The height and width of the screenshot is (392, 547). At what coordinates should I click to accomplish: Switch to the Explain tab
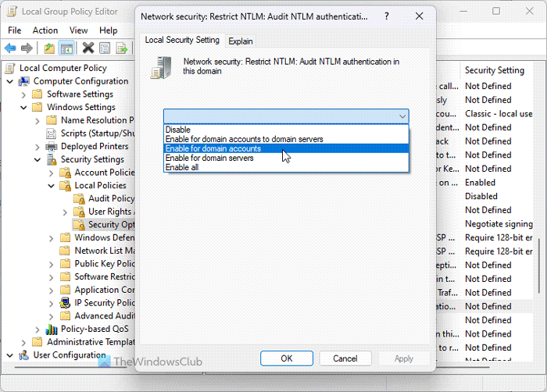point(239,41)
